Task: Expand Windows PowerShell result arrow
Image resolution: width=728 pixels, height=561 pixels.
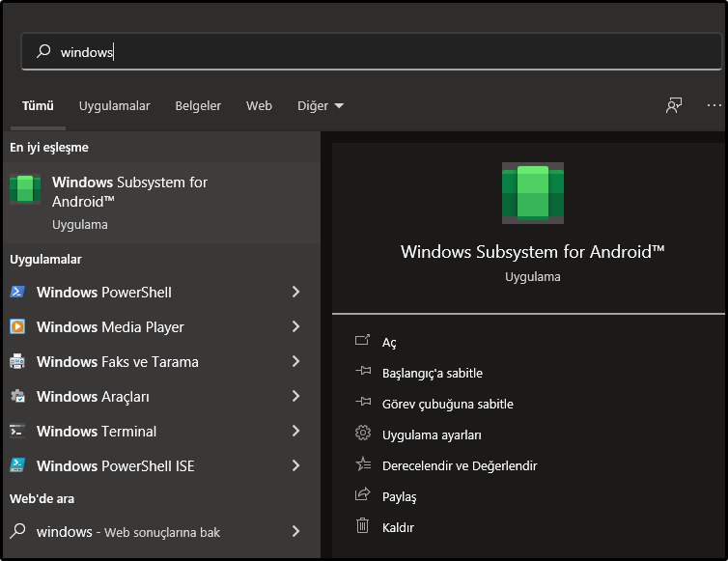Action: (295, 293)
